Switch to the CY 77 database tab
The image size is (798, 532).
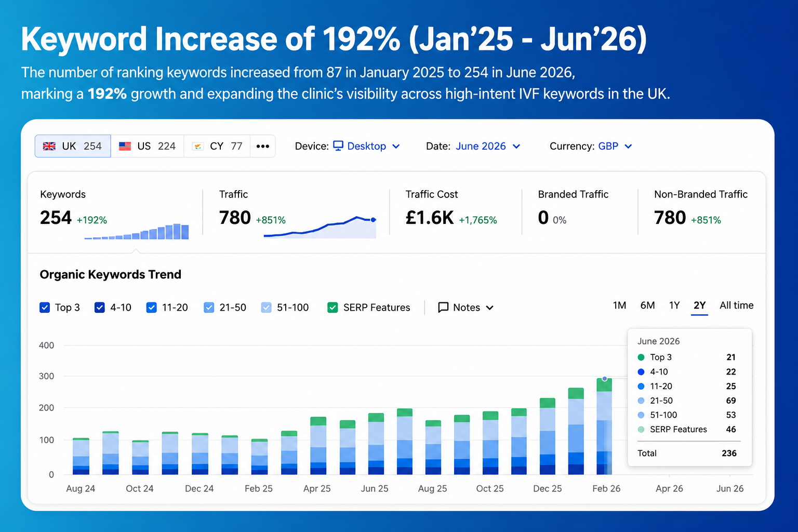pyautogui.click(x=217, y=146)
